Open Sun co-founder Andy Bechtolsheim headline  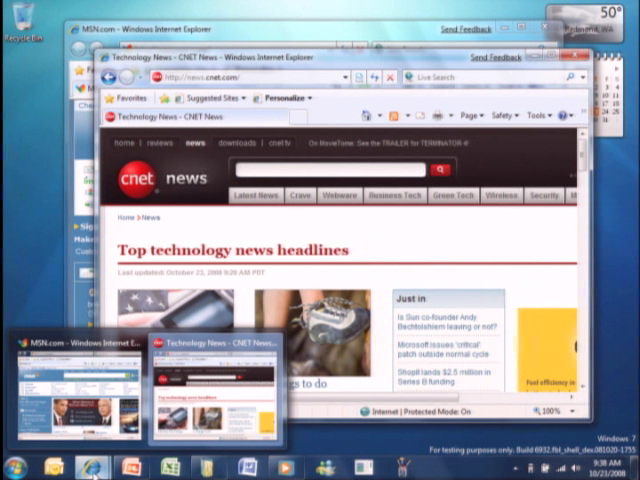click(x=447, y=322)
